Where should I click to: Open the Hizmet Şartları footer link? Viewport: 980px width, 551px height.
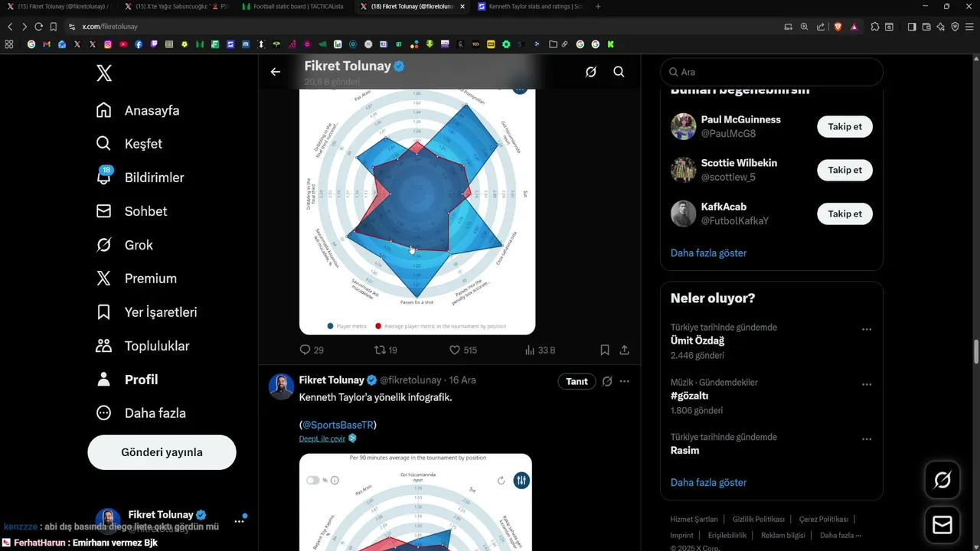[x=694, y=520]
